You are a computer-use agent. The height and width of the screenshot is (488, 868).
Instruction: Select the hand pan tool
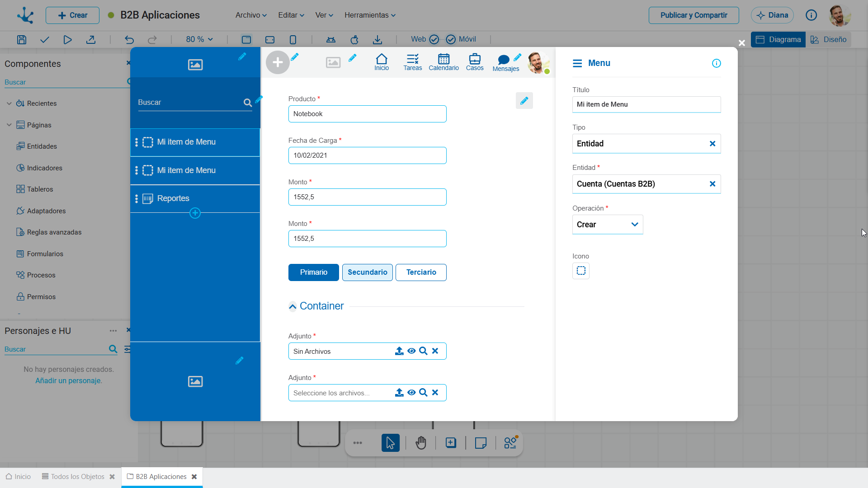[421, 443]
